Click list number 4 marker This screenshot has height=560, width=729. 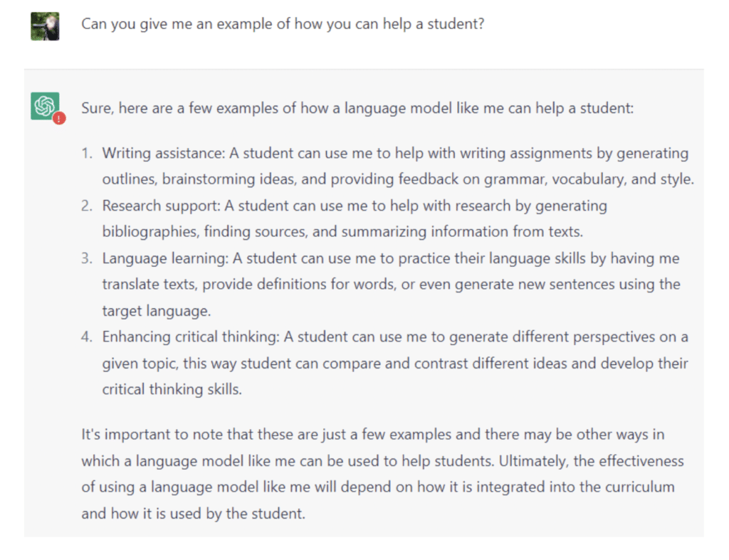(86, 337)
